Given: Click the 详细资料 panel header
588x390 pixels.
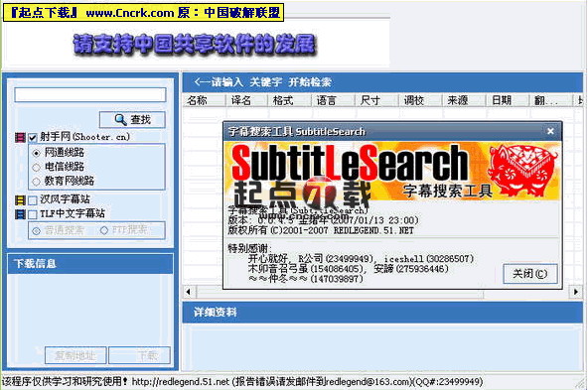Looking at the screenshot, I should [x=382, y=312].
